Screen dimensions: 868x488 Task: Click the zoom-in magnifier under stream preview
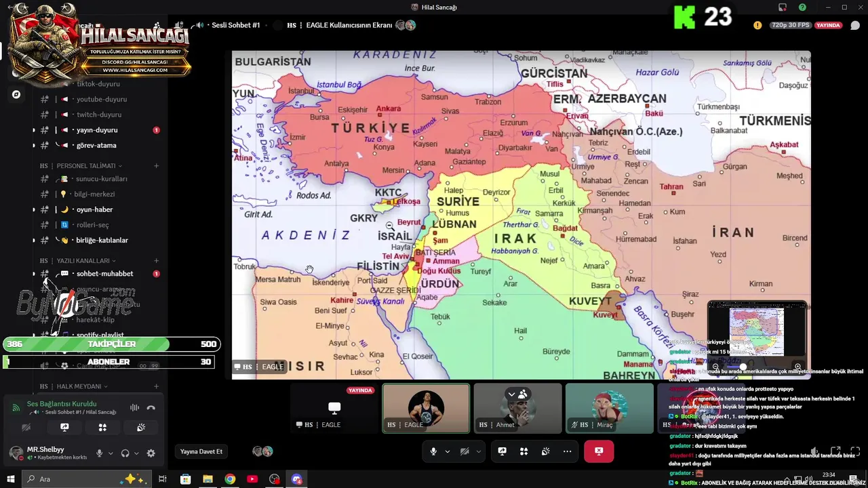point(797,367)
